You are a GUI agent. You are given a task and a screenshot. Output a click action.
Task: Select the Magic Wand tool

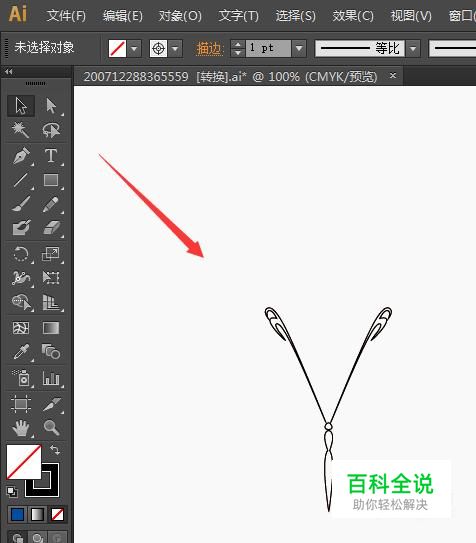[x=21, y=130]
